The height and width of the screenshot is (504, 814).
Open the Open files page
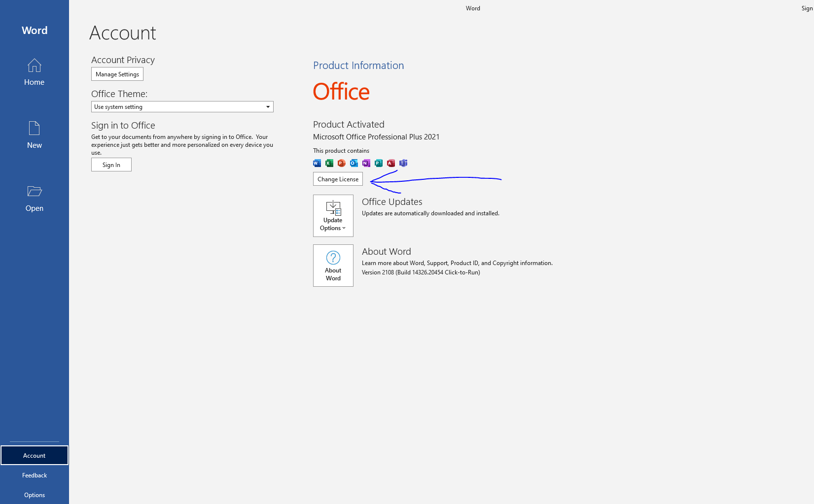34,198
